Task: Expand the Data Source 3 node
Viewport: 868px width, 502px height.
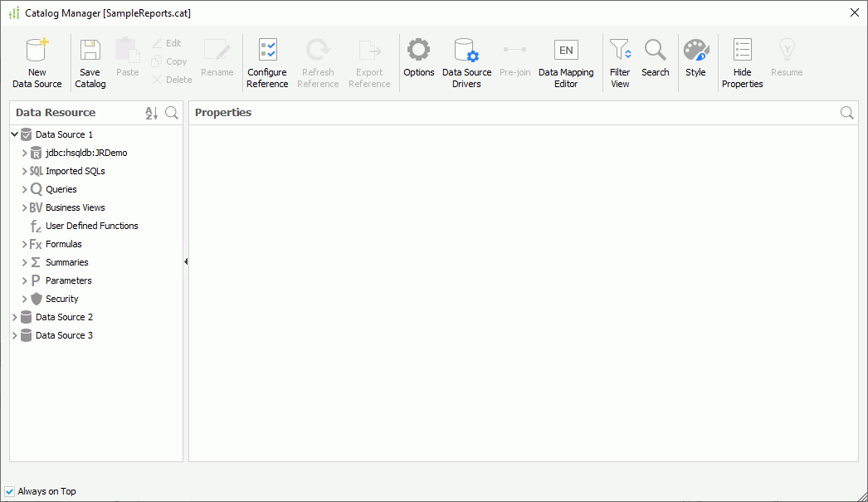Action: tap(14, 335)
